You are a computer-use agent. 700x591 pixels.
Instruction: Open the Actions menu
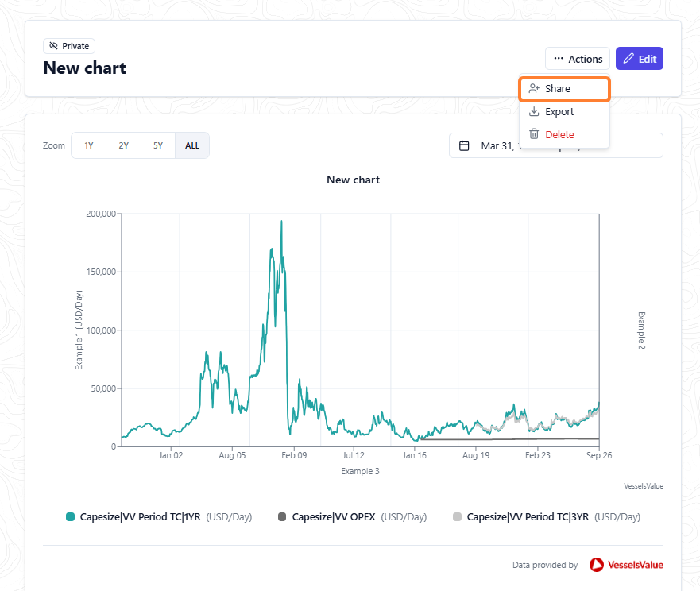click(x=577, y=59)
